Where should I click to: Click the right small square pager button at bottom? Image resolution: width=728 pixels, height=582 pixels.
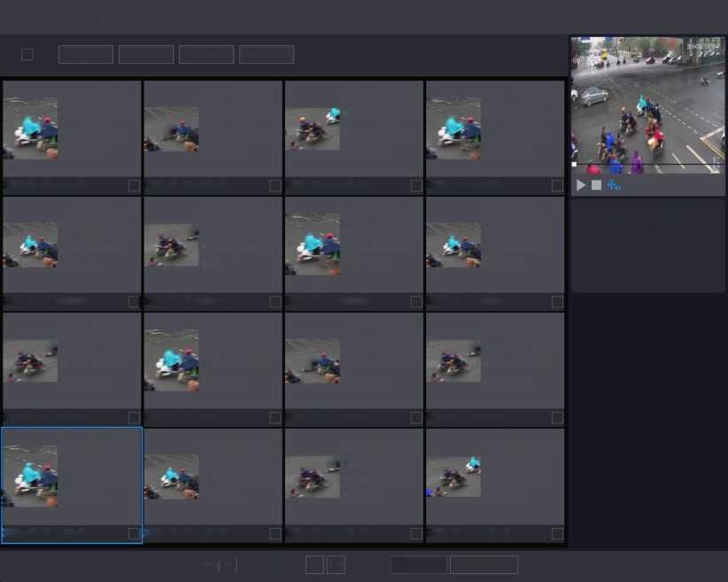(x=335, y=564)
